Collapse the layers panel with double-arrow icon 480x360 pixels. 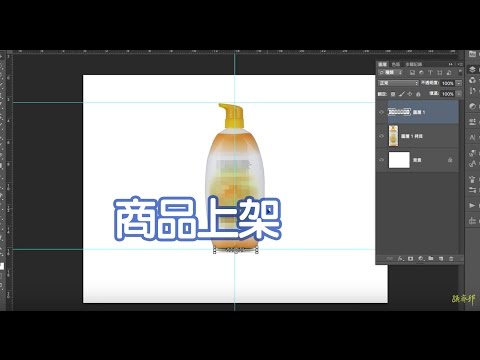[x=451, y=64]
